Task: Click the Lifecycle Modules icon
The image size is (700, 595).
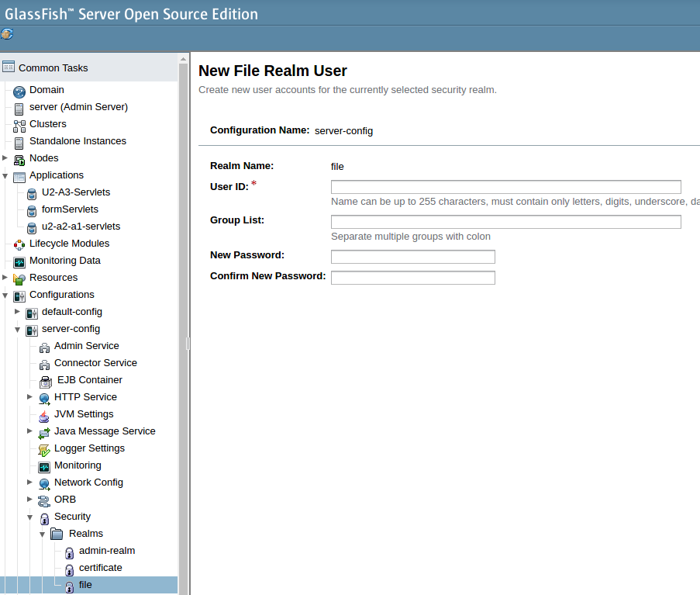Action: click(x=19, y=245)
